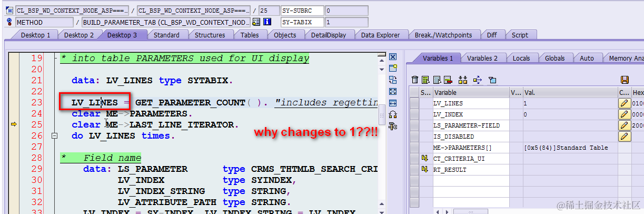Collapse the do-loop block at line 26
Screen dimensions: 644x214
tap(54, 136)
